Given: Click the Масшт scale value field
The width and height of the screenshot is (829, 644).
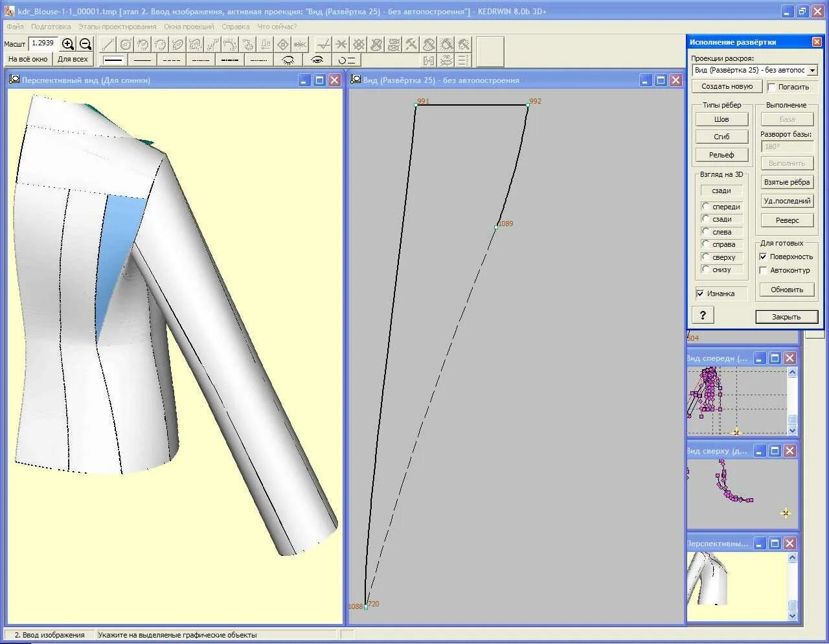Looking at the screenshot, I should tap(43, 43).
